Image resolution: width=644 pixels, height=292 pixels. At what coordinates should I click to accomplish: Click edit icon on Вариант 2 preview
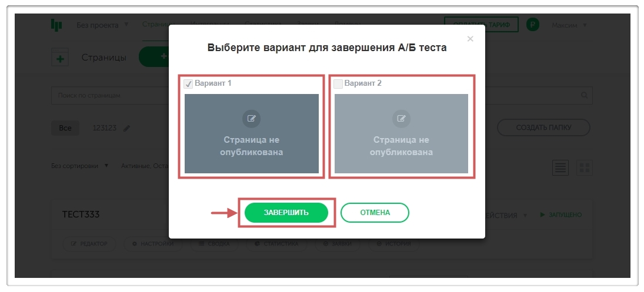tap(402, 118)
